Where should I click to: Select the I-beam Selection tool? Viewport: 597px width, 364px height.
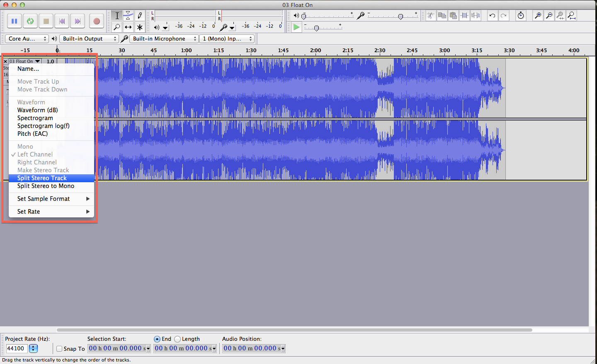117,16
